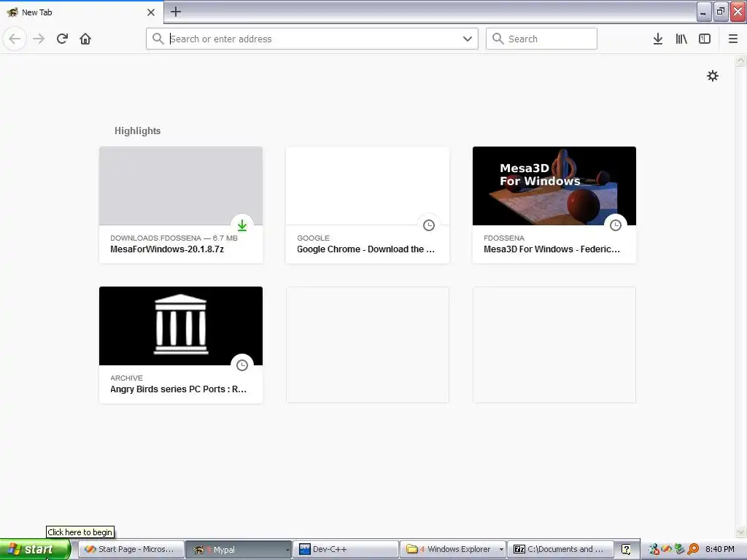747x560 pixels.
Task: Click first system tray network icon
Action: tap(654, 550)
